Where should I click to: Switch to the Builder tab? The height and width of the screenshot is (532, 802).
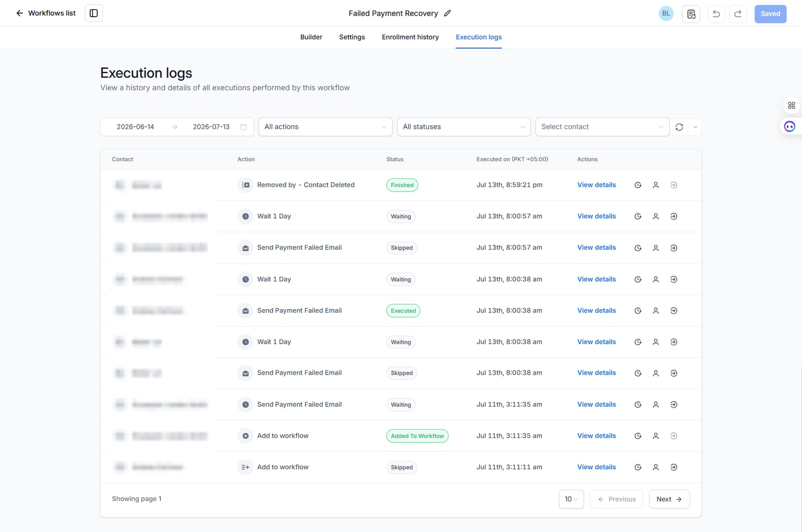[311, 37]
